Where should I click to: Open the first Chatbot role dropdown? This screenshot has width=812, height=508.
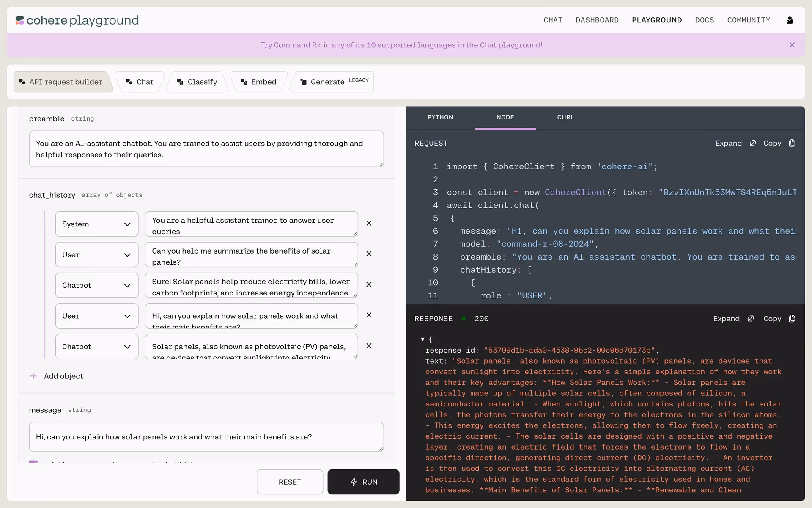click(x=97, y=285)
